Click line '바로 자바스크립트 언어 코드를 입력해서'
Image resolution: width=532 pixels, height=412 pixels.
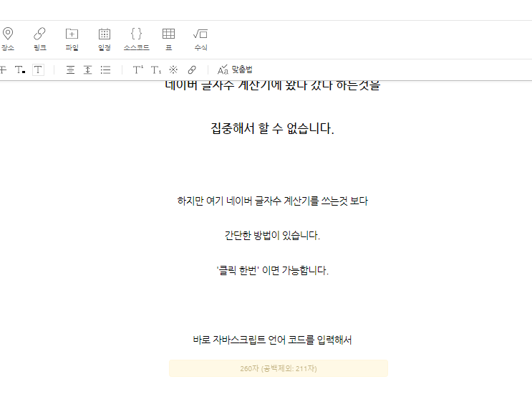pyautogui.click(x=273, y=340)
